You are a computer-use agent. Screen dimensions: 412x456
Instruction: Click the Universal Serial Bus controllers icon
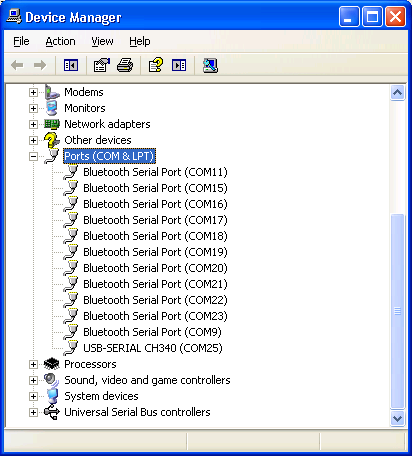(x=52, y=412)
